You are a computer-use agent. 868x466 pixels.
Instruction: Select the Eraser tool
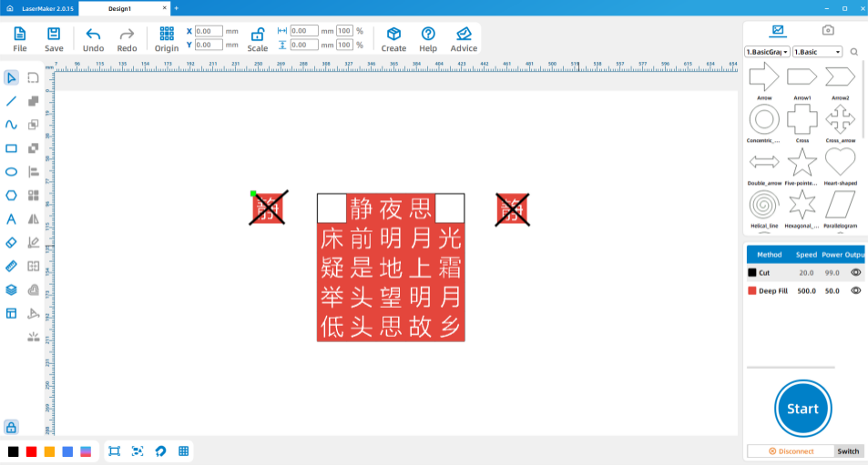click(11, 242)
